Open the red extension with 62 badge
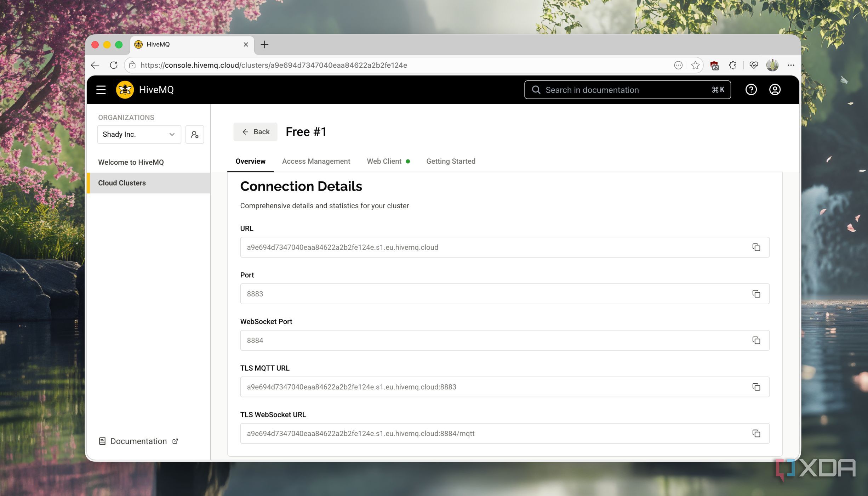This screenshot has height=496, width=868. point(714,66)
